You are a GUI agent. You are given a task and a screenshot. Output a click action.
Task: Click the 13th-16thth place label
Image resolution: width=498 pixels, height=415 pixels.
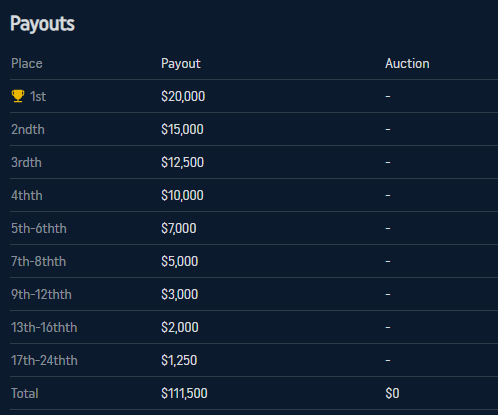[44, 327]
